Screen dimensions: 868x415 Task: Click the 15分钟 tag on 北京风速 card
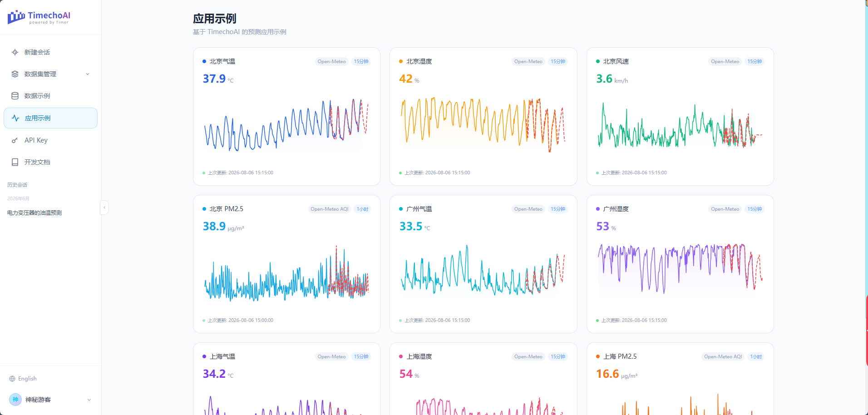pos(755,62)
